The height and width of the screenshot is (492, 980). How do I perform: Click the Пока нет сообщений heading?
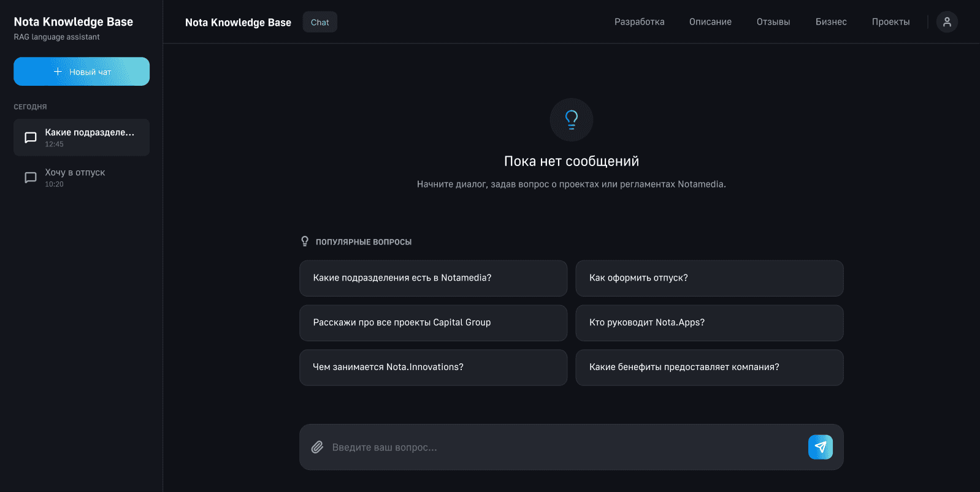[x=572, y=161]
